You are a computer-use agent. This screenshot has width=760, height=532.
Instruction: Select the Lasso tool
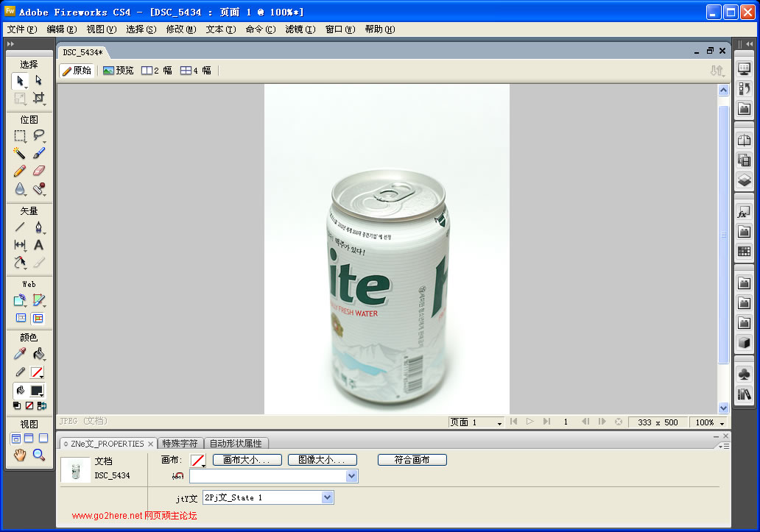[39, 135]
